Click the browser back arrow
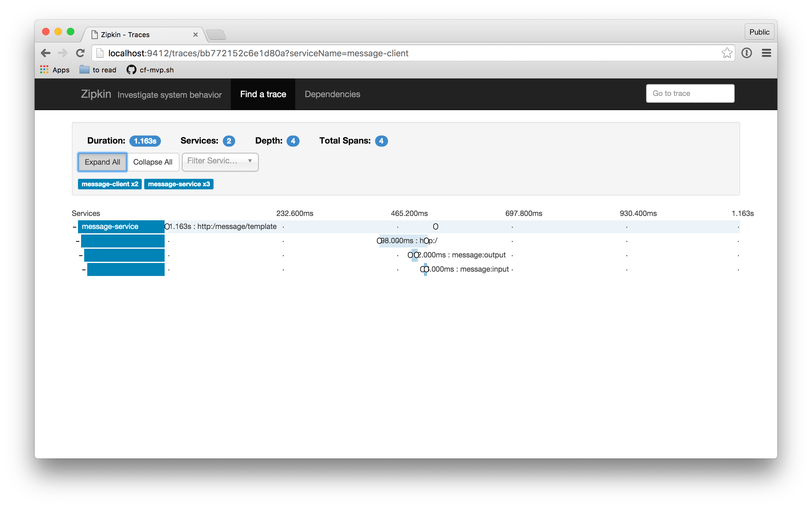Screen dimensions: 812x508 point(46,53)
